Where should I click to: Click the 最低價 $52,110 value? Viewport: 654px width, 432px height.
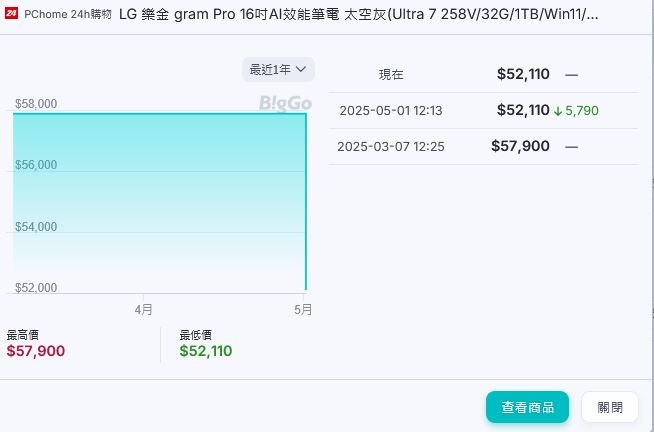[206, 351]
